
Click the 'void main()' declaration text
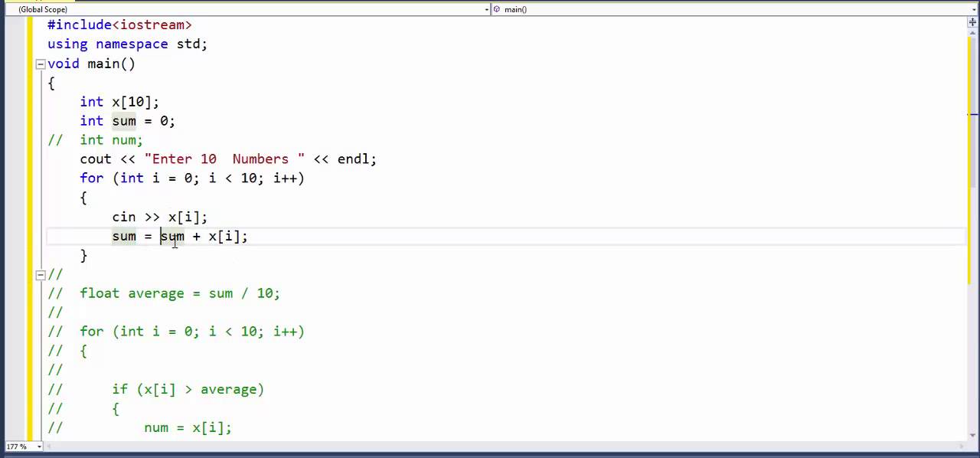pyautogui.click(x=91, y=64)
